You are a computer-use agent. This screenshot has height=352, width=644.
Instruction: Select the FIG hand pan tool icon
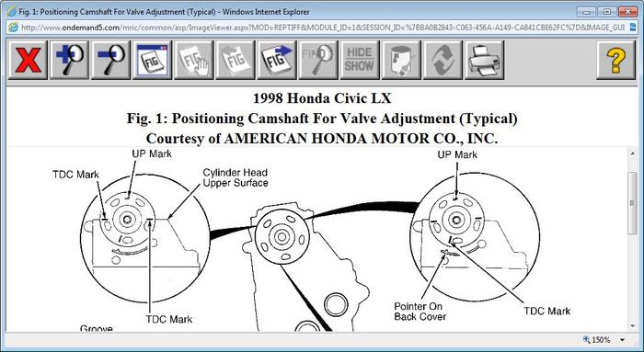(194, 60)
